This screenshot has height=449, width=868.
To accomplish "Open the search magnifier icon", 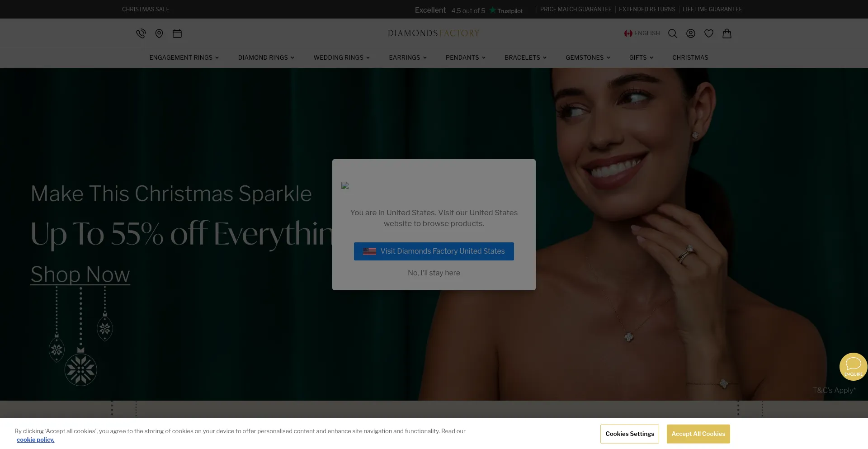I will pyautogui.click(x=673, y=33).
